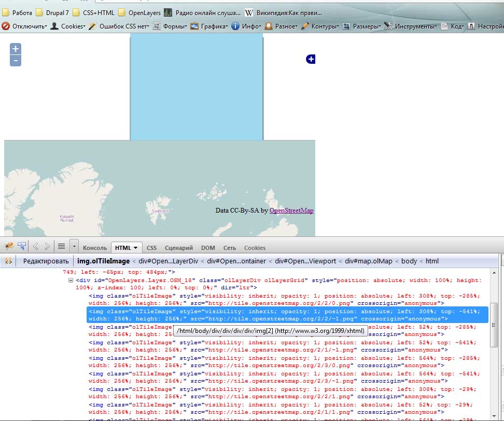Click the map zoom out (-) button
504x421 pixels.
16,61
